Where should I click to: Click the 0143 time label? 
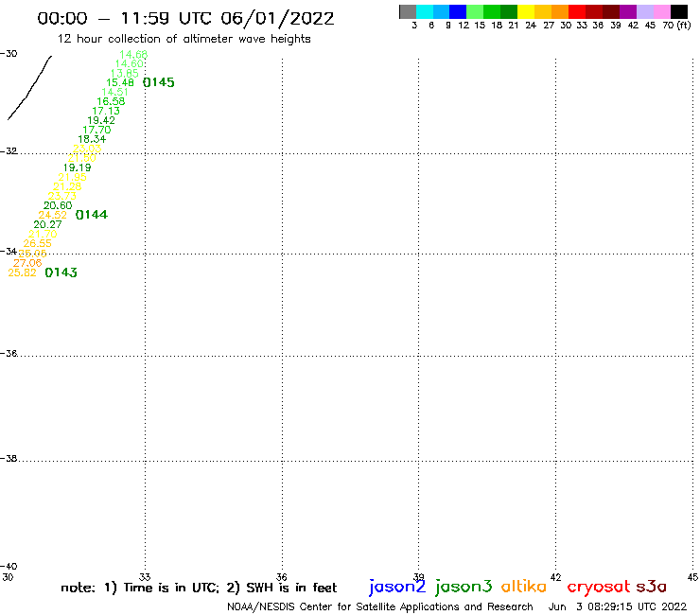point(61,272)
